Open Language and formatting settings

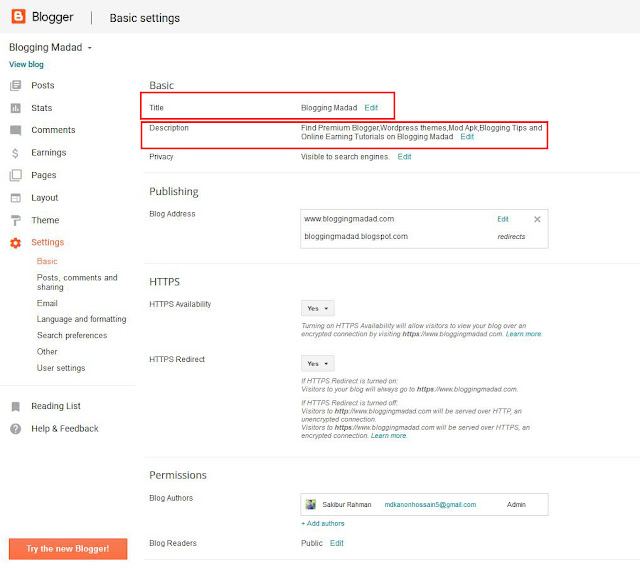[x=81, y=319]
